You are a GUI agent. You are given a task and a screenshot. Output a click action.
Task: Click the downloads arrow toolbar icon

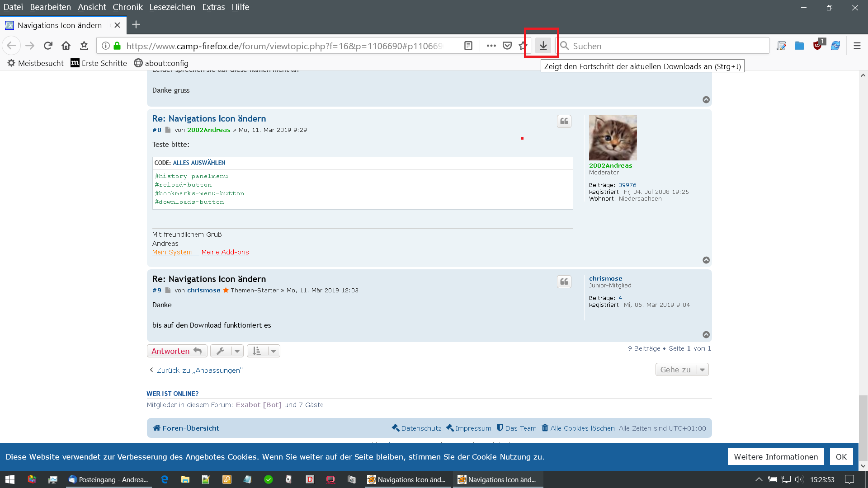point(543,46)
